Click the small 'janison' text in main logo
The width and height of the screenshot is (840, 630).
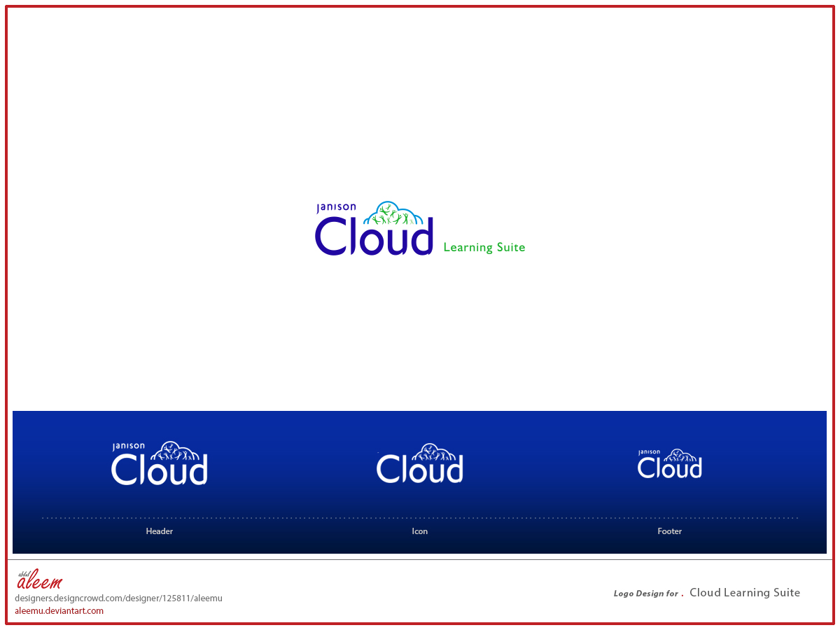tap(337, 208)
